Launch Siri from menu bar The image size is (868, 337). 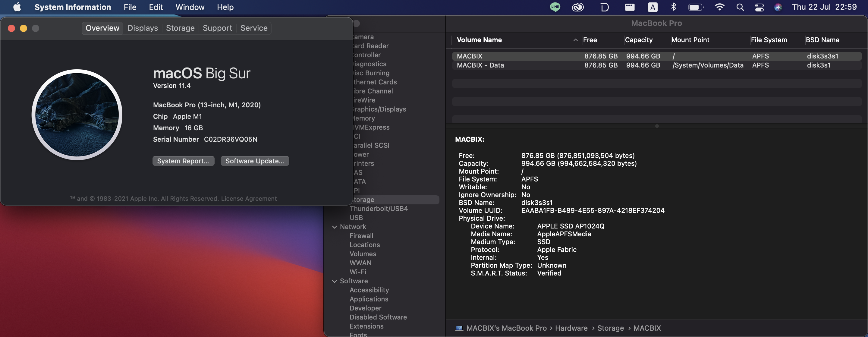click(778, 7)
